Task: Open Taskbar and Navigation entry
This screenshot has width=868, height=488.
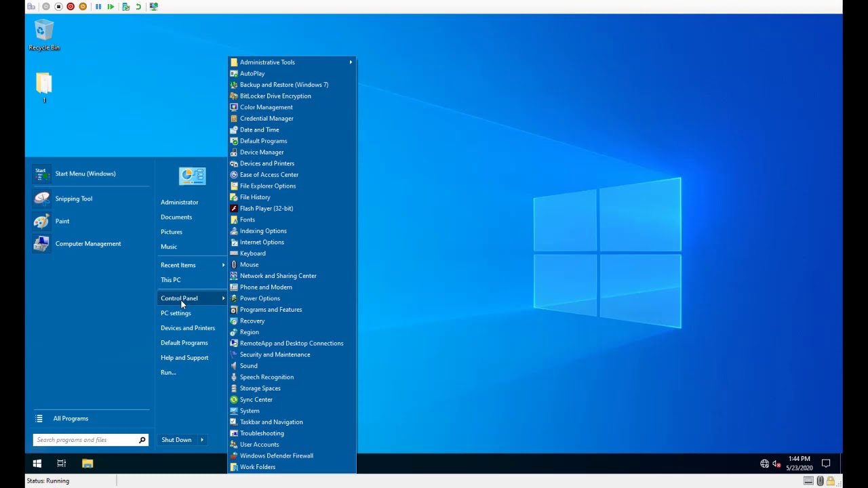Action: point(292,422)
